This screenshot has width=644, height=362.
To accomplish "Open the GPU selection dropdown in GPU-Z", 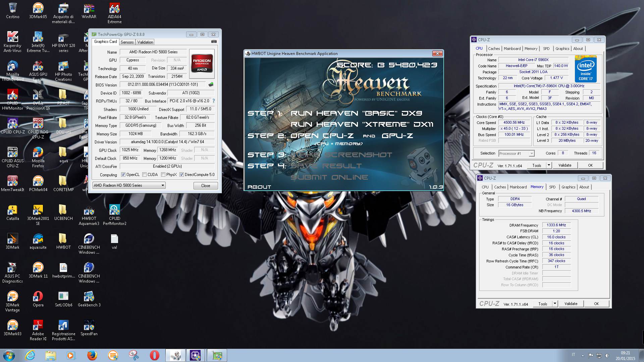I will pyautogui.click(x=129, y=185).
